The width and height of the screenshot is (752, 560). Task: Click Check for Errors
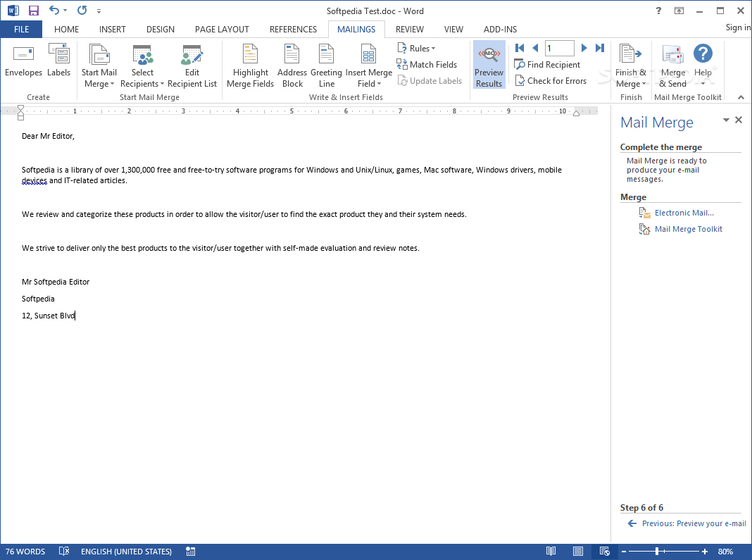(551, 81)
